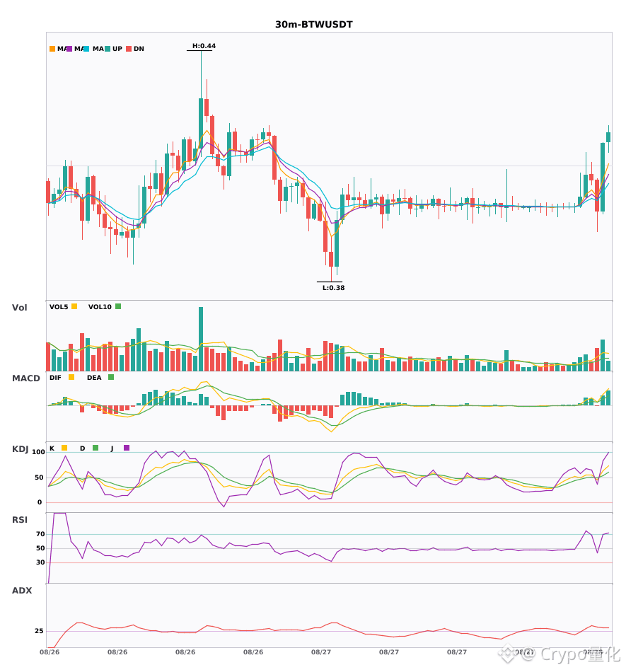Click the ADX axis value 25
The height and width of the screenshot is (672, 626).
click(x=39, y=631)
